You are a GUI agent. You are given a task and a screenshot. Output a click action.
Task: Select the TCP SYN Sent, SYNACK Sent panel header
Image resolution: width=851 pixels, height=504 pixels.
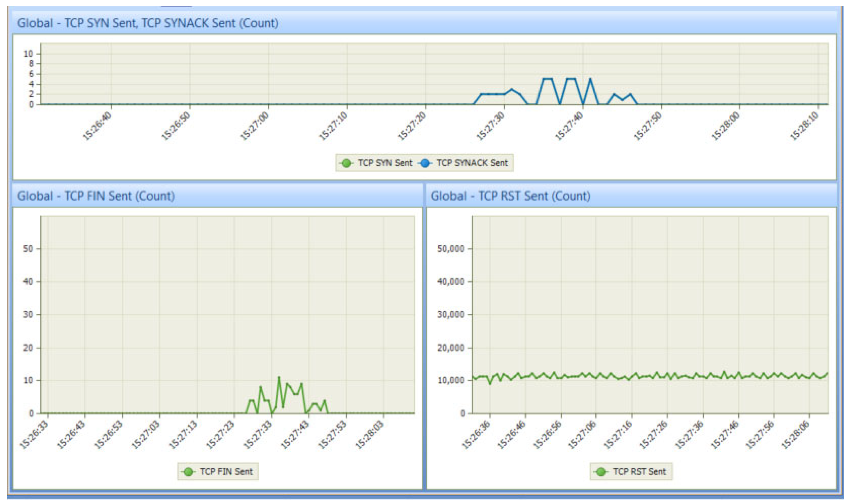pyautogui.click(x=148, y=23)
